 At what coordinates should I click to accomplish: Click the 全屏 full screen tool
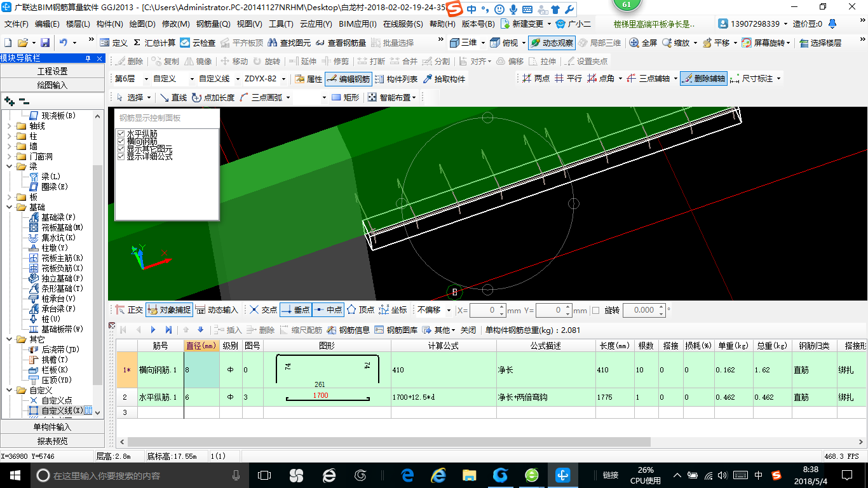(x=644, y=43)
